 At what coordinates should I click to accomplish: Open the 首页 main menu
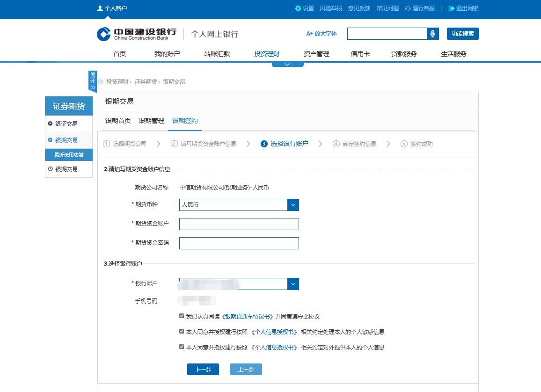[x=119, y=54]
